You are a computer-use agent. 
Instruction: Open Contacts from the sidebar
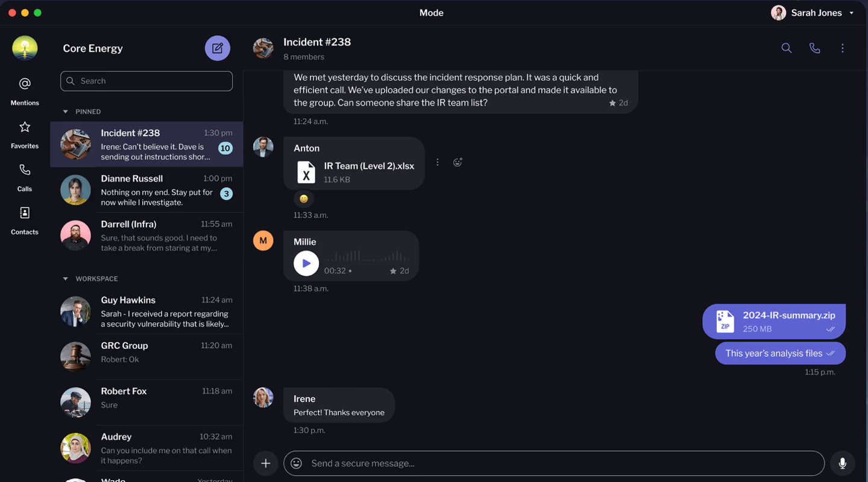pos(25,220)
